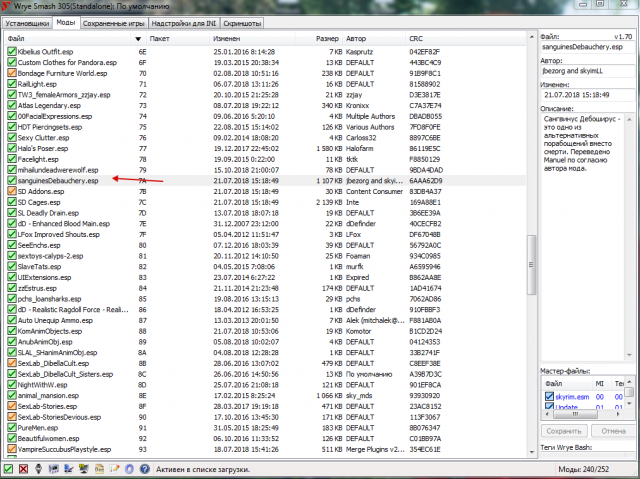Click the computer monitor icon in status bar
Screen dimensions: 640x479
(x=83, y=469)
